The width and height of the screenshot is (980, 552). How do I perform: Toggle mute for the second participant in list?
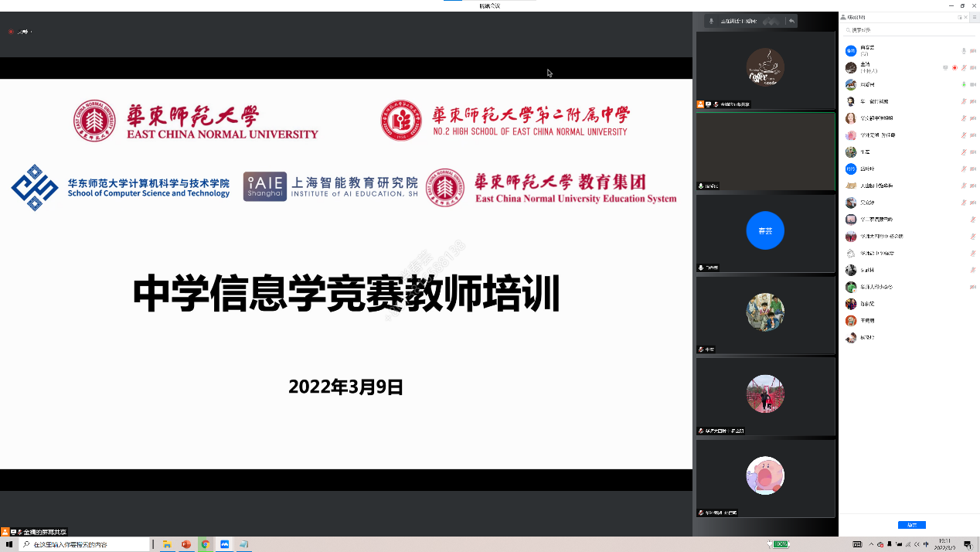[x=964, y=68]
